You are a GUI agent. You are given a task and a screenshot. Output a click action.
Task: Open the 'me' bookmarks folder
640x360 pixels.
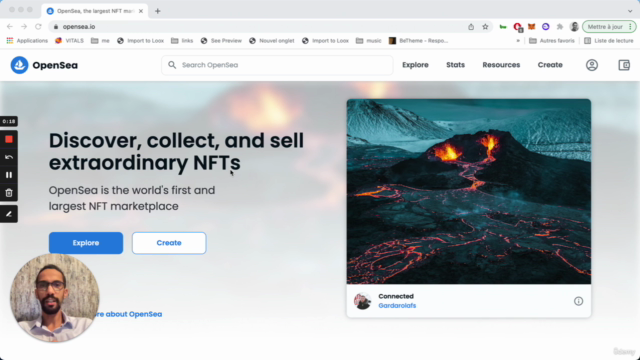coord(100,41)
